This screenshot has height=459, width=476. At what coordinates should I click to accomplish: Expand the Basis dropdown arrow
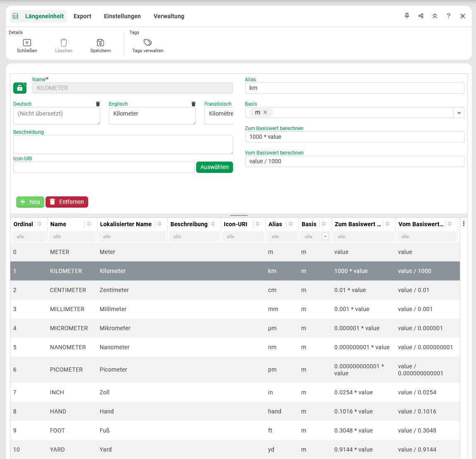click(x=459, y=113)
